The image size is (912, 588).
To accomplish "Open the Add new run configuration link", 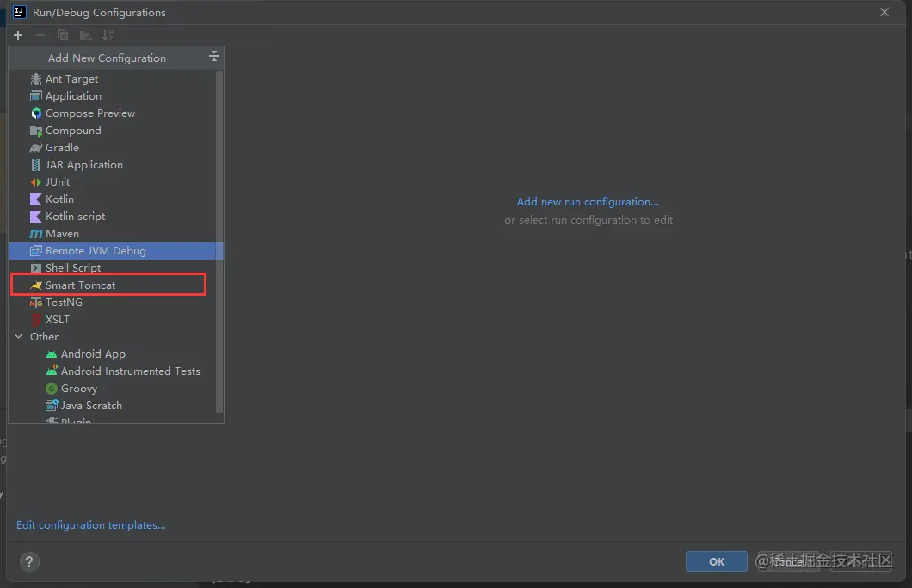I will (x=588, y=202).
